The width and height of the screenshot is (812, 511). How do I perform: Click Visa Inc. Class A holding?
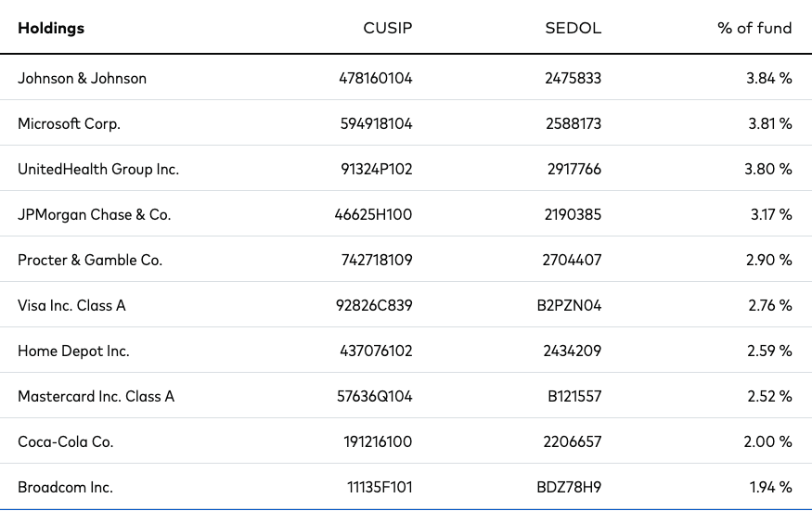(71, 305)
